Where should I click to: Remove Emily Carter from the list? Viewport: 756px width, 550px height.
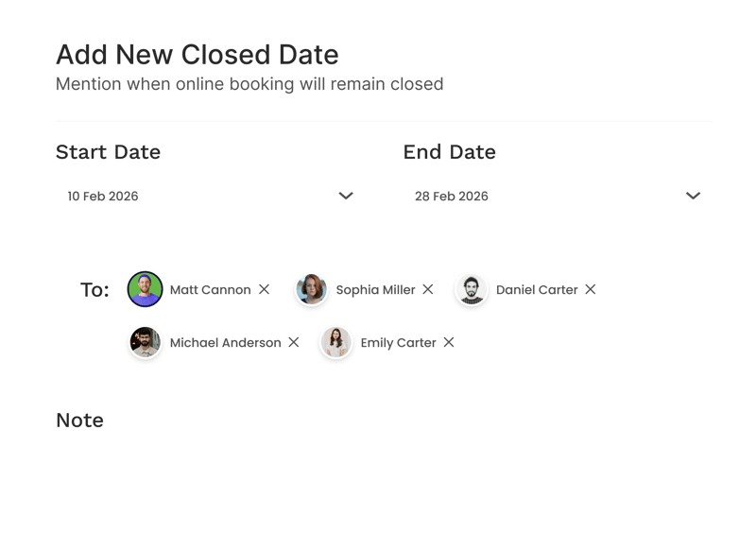449,342
